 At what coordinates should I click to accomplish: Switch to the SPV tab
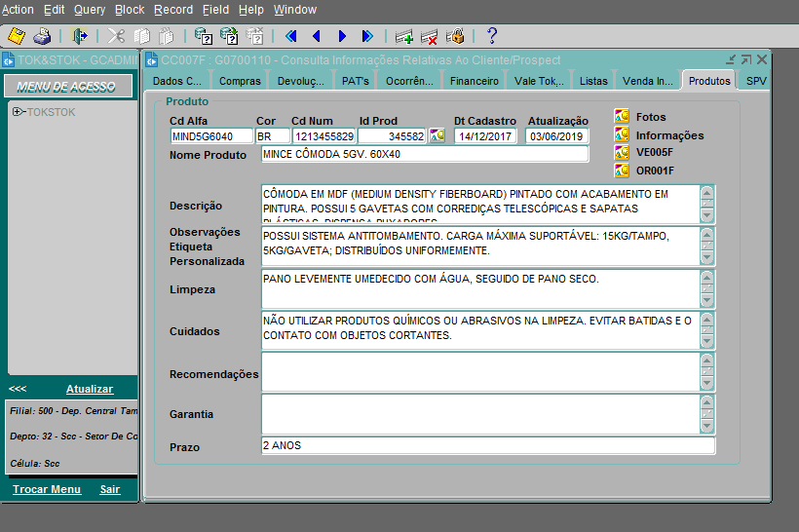click(x=756, y=81)
